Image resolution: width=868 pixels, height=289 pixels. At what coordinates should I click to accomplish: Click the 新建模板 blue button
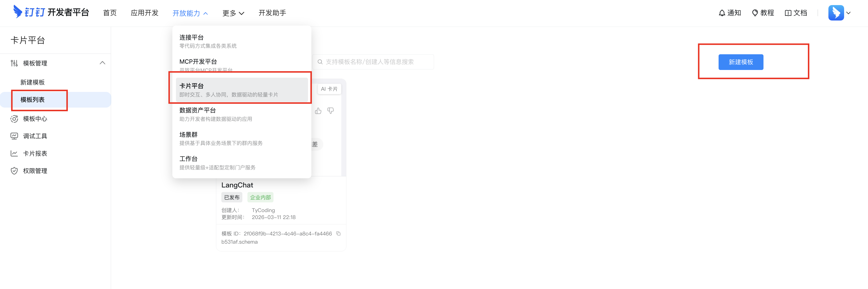coord(741,62)
